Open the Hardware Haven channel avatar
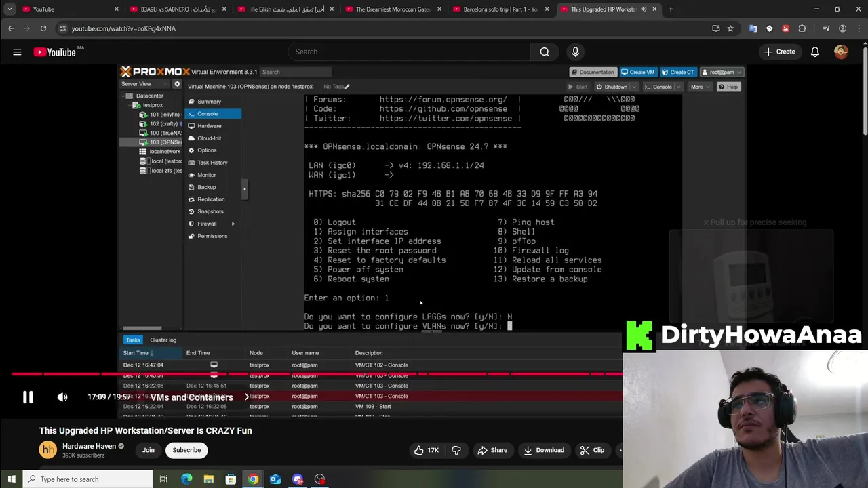This screenshot has width=868, height=488. coord(47,449)
